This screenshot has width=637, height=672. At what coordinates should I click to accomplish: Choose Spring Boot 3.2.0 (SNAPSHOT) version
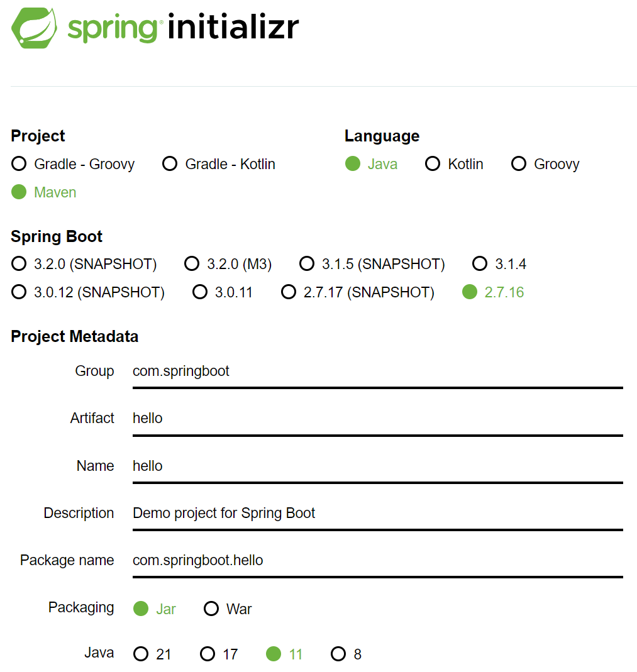19,264
